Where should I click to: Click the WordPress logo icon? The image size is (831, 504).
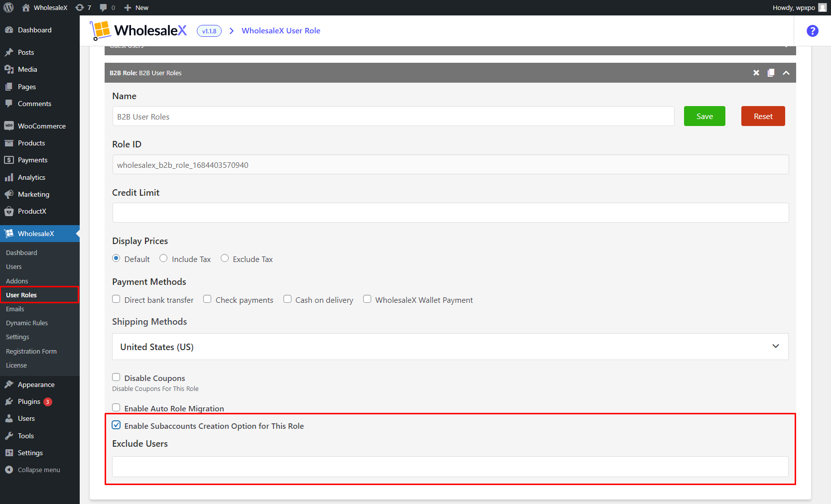(x=8, y=7)
